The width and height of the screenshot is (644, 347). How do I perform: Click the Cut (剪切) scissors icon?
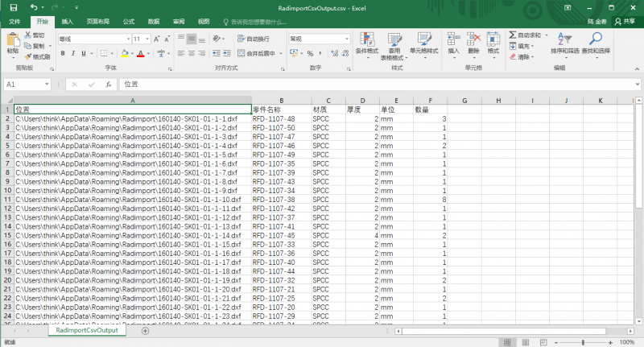click(x=28, y=35)
